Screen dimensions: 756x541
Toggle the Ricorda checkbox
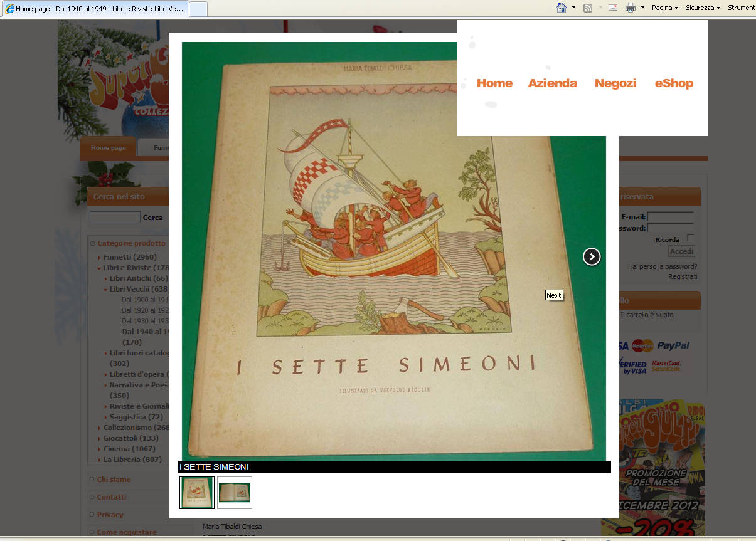(690, 238)
